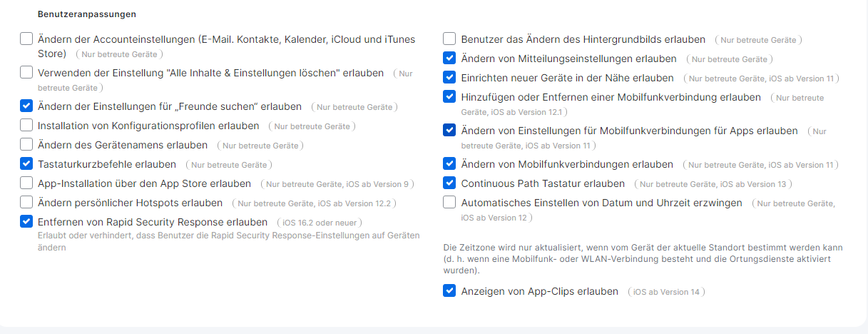868x334 pixels.
Task: Enforce automatic Datum und Uhrzeit setting
Action: click(x=449, y=203)
